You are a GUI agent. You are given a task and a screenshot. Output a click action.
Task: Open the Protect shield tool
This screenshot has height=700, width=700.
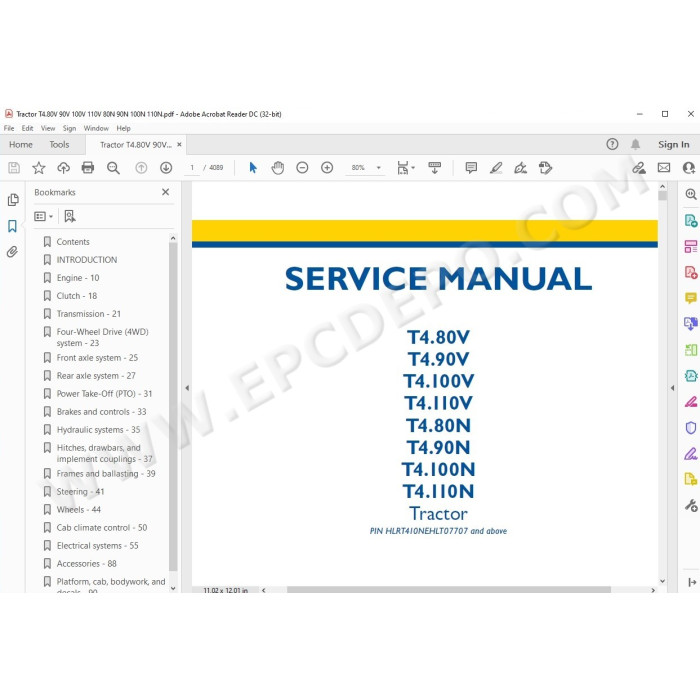point(691,428)
